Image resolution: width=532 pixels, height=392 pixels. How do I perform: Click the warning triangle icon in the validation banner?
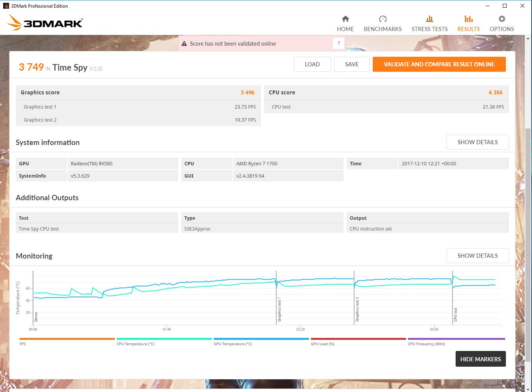click(184, 44)
